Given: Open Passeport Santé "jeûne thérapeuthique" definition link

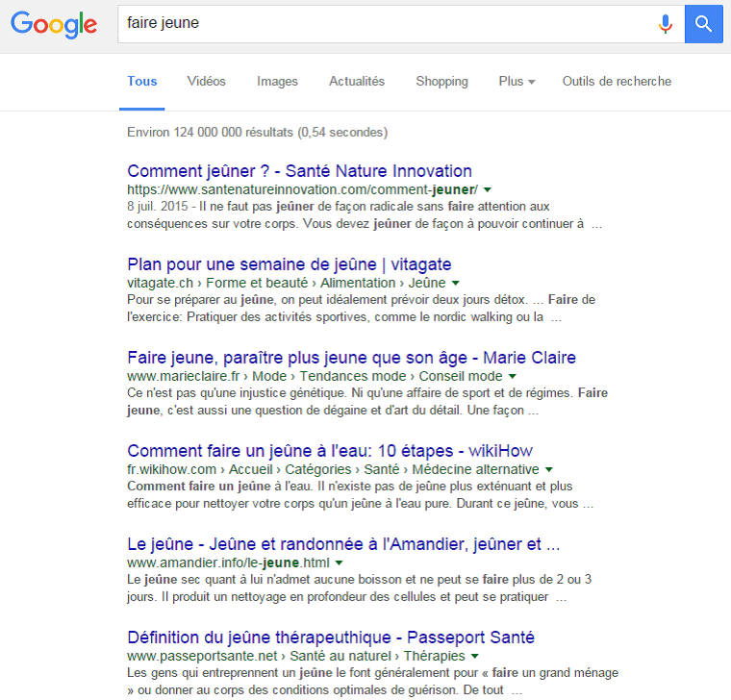Looking at the screenshot, I should click(331, 637).
